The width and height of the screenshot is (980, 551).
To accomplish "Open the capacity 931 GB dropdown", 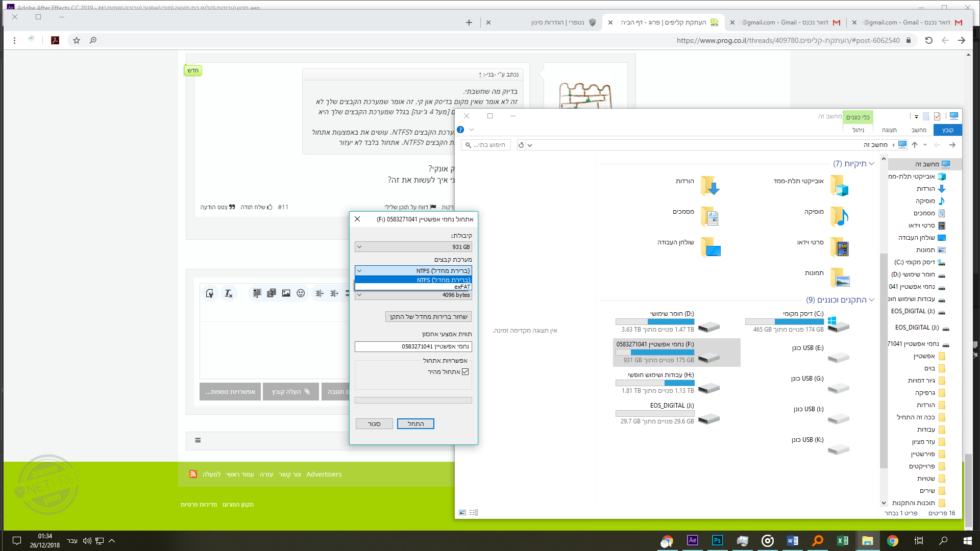I will pos(413,247).
